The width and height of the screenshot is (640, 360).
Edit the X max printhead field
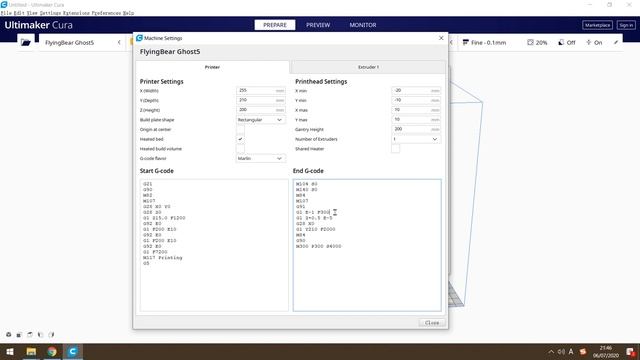click(x=416, y=110)
